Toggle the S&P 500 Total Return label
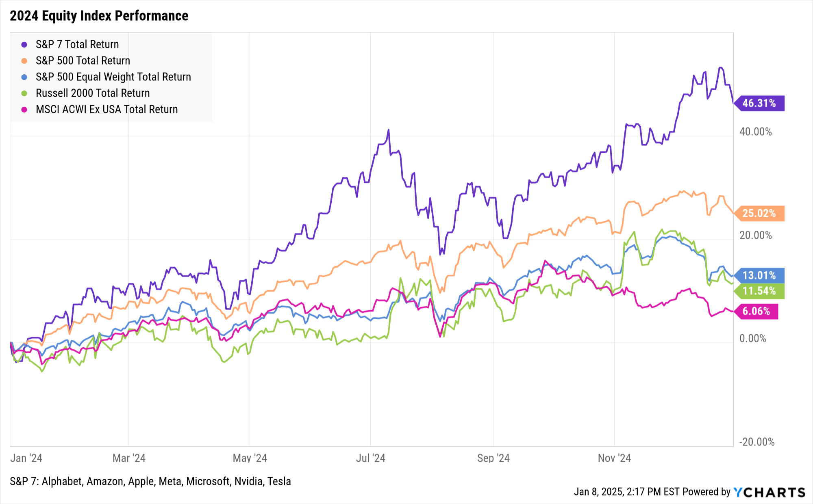 [83, 61]
